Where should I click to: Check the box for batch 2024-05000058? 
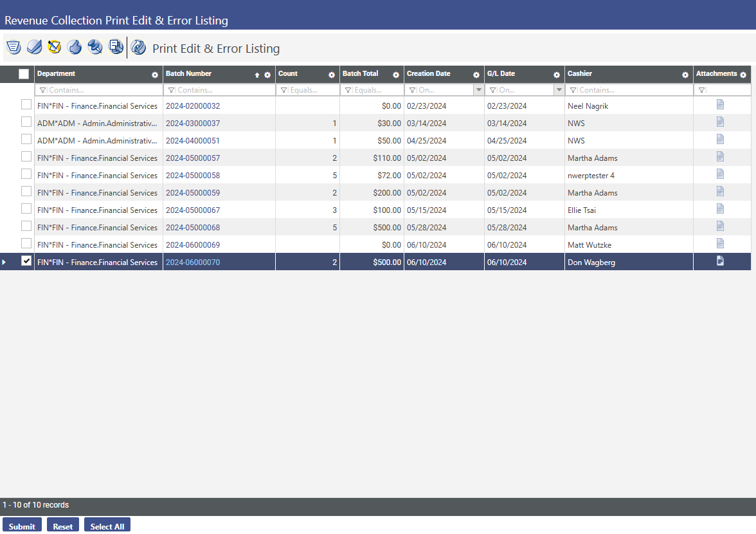click(x=26, y=174)
